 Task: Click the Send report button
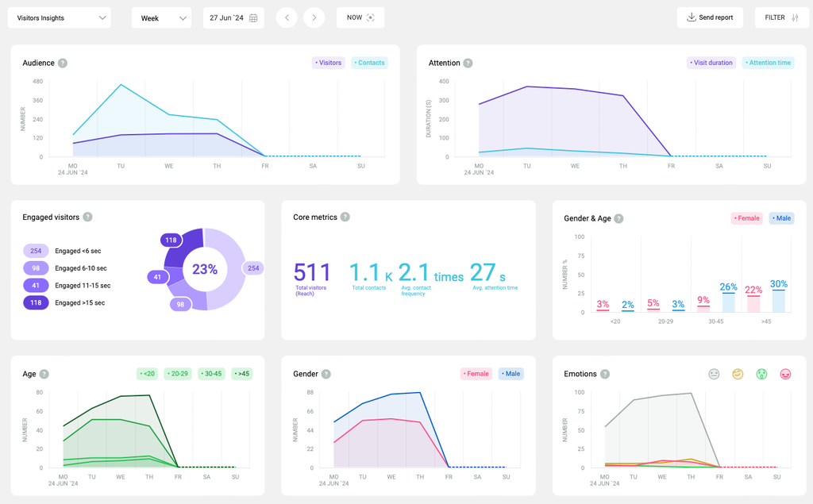[710, 17]
